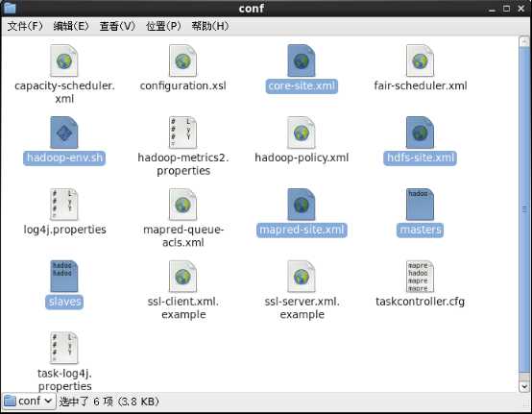Select the ssl-server.xml.example file icon
The height and width of the screenshot is (414, 532).
pyautogui.click(x=302, y=277)
